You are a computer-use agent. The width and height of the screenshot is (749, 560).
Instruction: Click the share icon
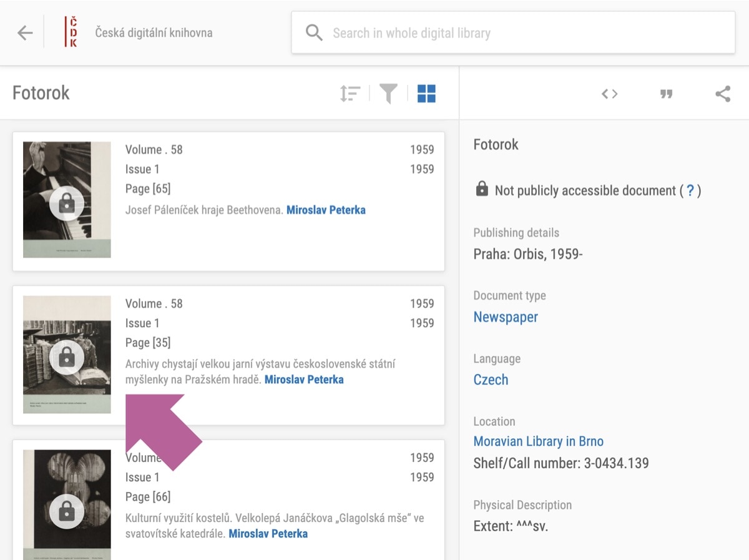[x=723, y=94]
